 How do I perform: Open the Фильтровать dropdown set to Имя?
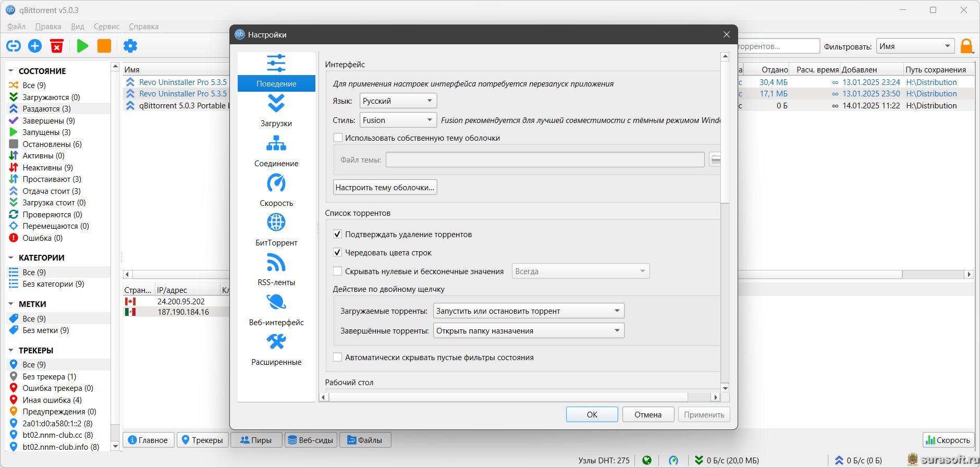(915, 46)
